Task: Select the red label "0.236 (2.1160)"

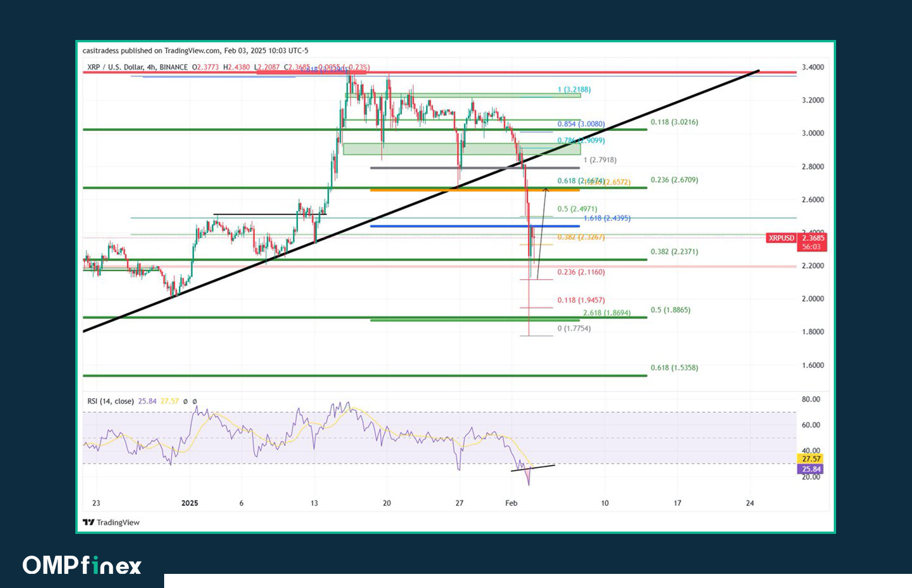Action: [581, 272]
